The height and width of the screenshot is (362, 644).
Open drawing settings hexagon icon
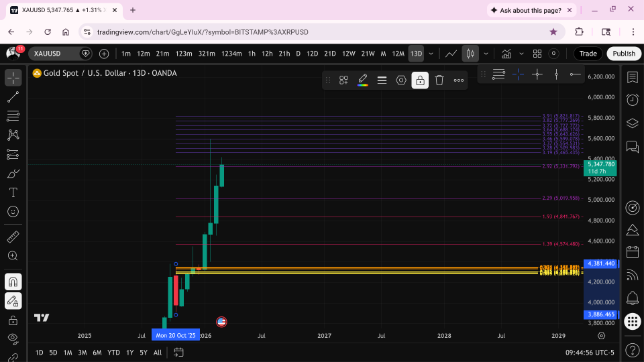click(401, 80)
